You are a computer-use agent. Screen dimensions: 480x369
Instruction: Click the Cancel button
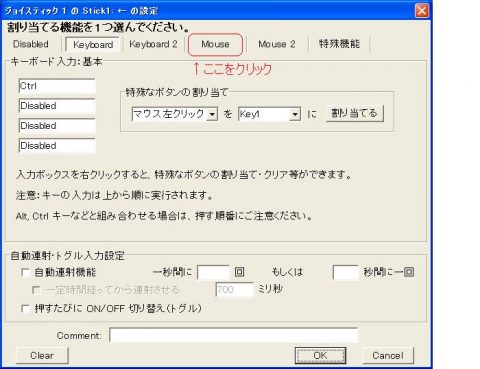coord(388,356)
